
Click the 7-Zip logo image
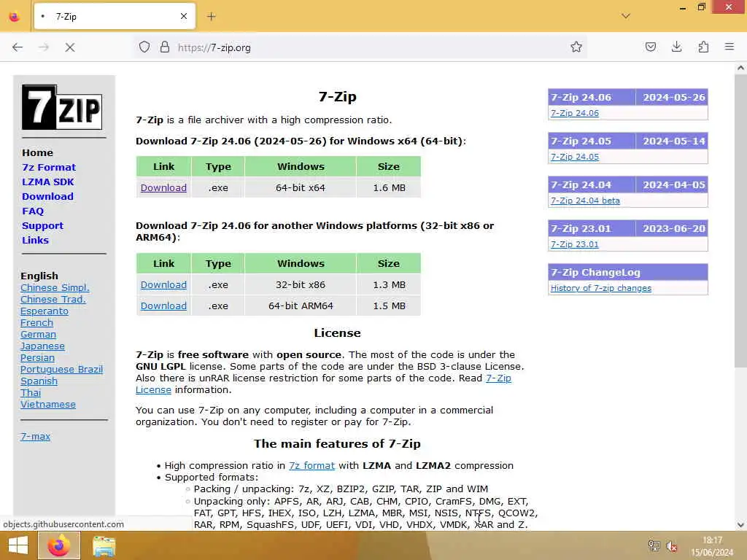tap(62, 107)
